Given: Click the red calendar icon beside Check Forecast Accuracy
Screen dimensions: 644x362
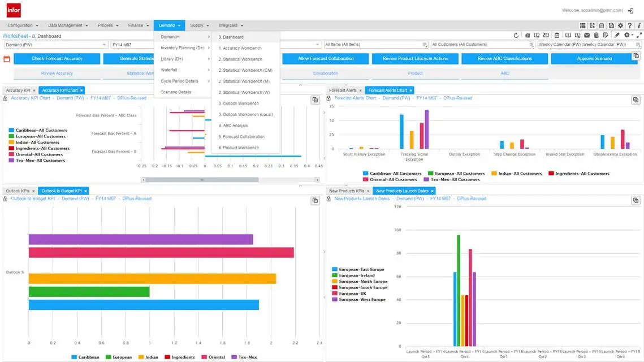Looking at the screenshot, I should pos(7,59).
